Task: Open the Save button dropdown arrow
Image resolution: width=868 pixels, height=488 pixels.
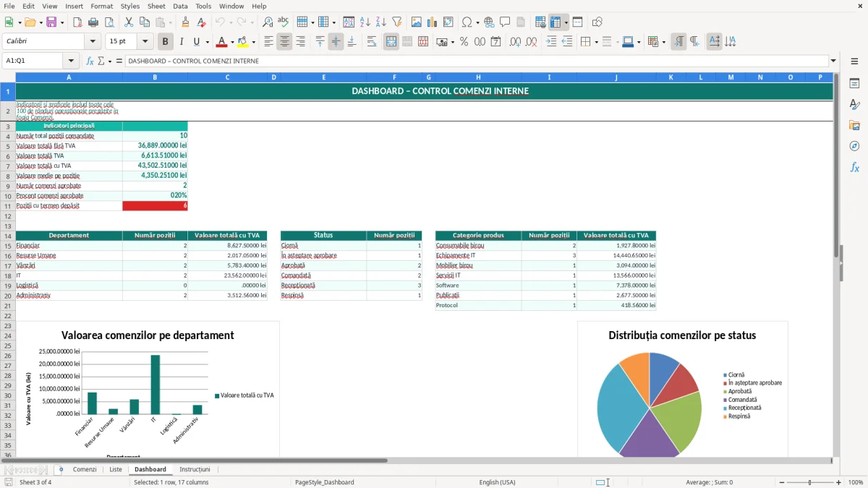Action: click(62, 22)
